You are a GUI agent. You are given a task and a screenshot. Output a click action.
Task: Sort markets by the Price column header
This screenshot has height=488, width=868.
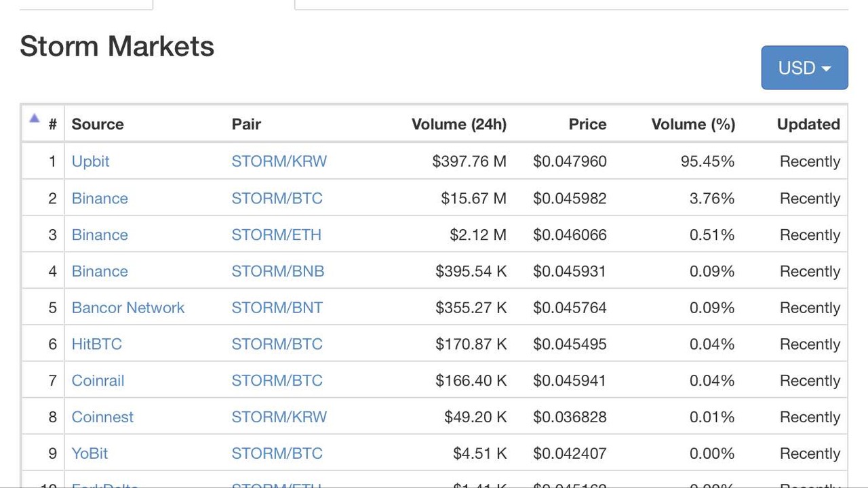point(587,124)
